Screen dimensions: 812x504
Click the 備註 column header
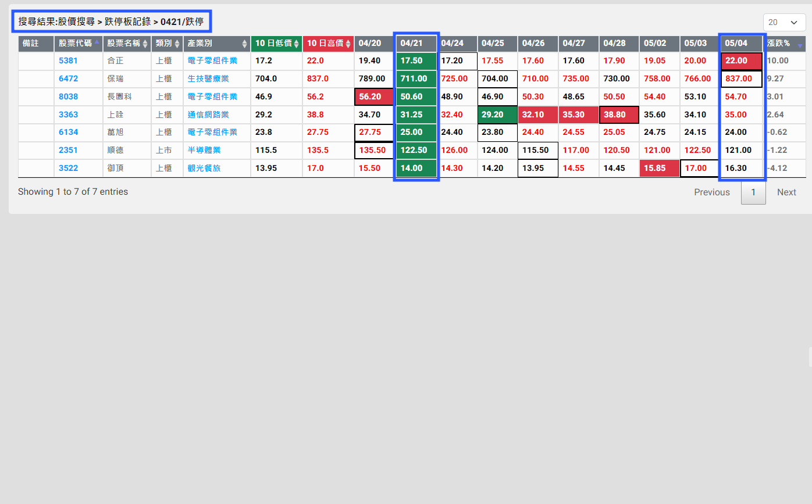tap(36, 44)
